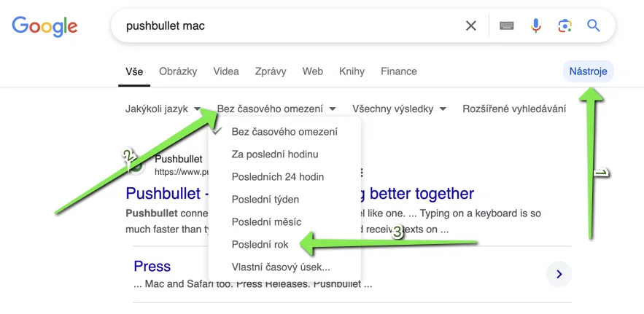Click the Google logo
The width and height of the screenshot is (644, 314).
coord(44,27)
